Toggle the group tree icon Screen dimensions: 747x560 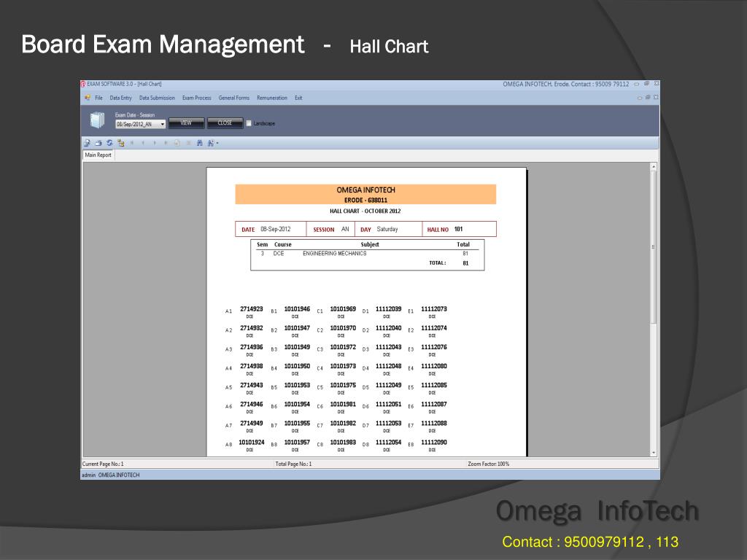[121, 143]
